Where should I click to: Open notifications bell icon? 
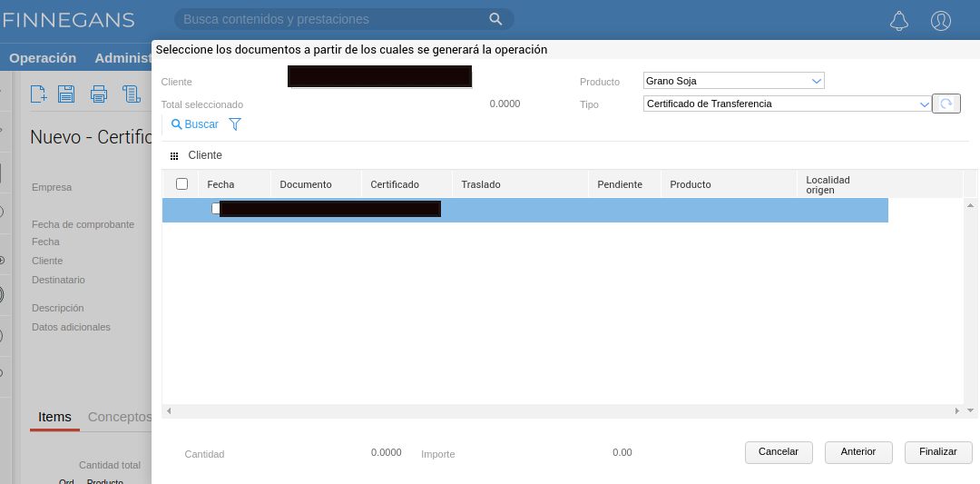tap(898, 21)
